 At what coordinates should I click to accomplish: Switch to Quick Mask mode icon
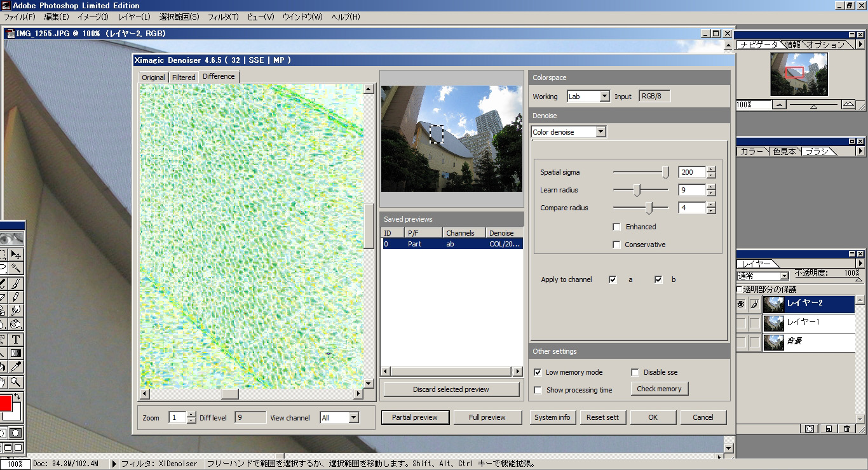click(16, 433)
